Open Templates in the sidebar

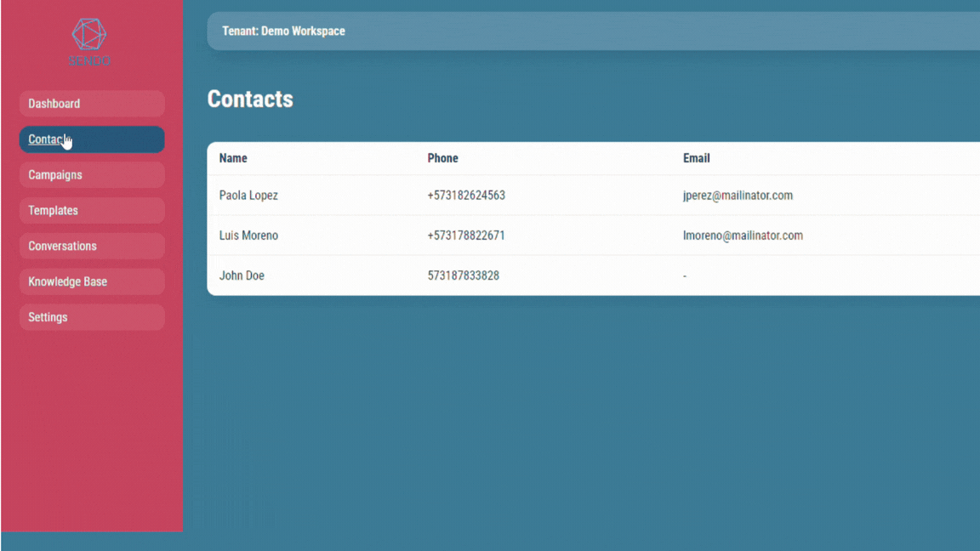(92, 211)
